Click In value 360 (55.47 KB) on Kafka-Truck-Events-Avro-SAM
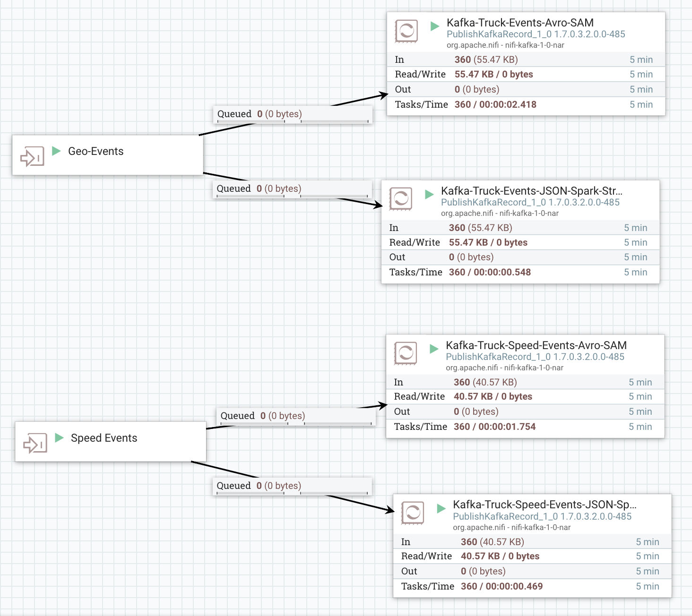This screenshot has width=692, height=616. point(486,60)
